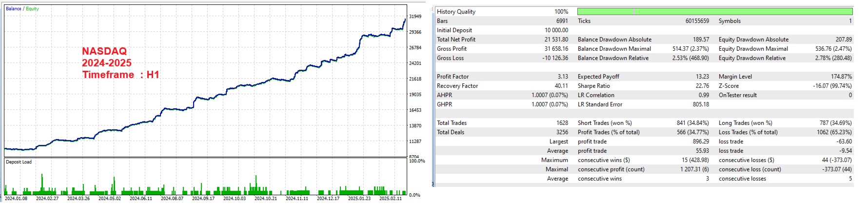Select the Gross Profit value 31 658.16
The height and width of the screenshot is (204, 868).
[x=556, y=49]
